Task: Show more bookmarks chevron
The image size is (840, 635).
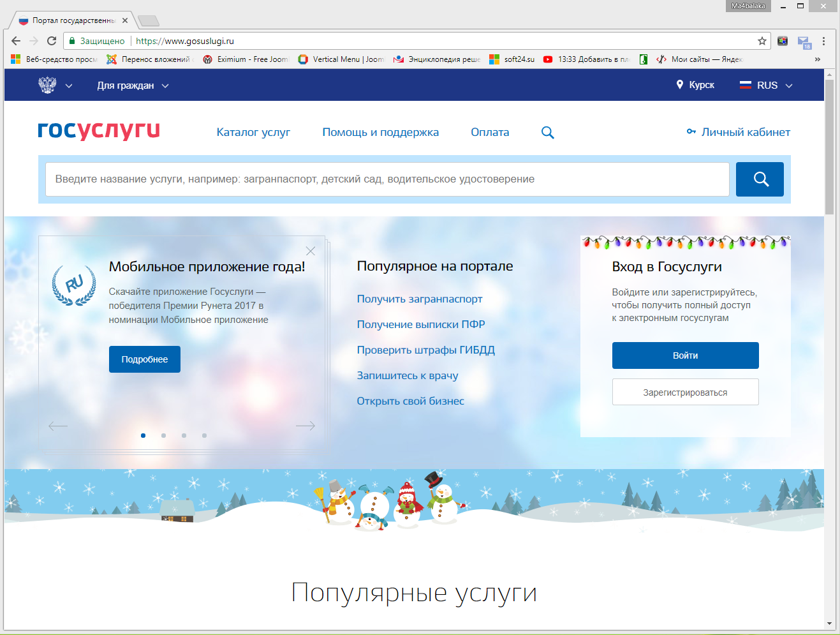Action: point(818,59)
